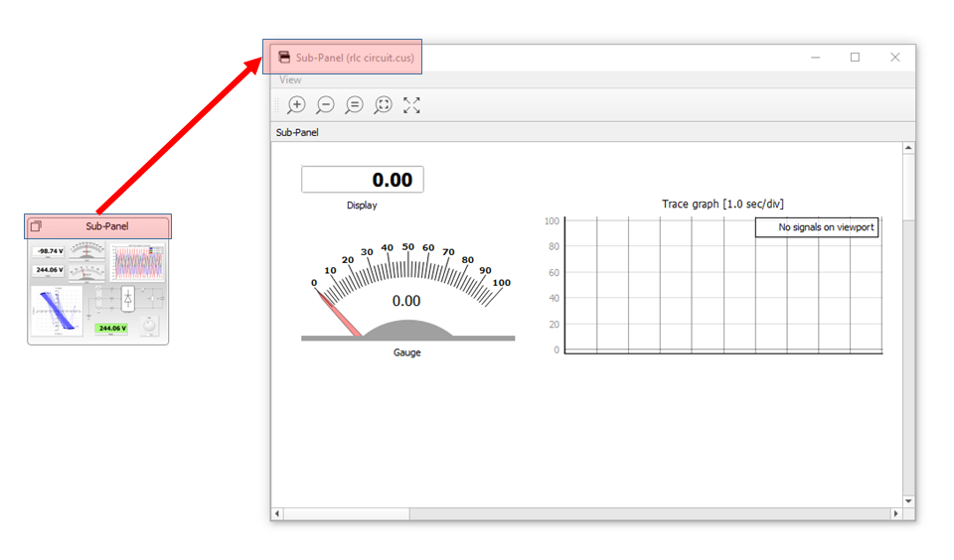Click the overlapping-squares icon on the Sub-Panel widget
The image size is (954, 560).
coord(37,226)
